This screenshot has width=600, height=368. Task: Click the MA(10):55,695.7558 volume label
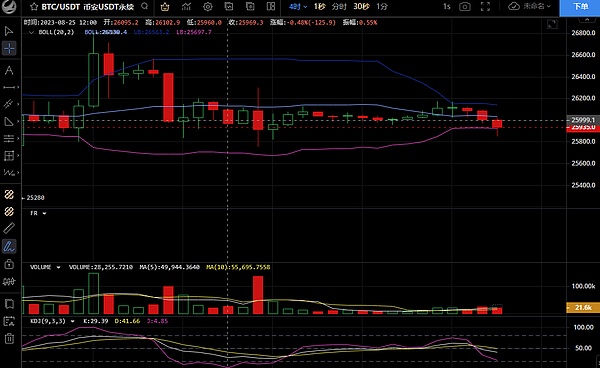coord(238,267)
